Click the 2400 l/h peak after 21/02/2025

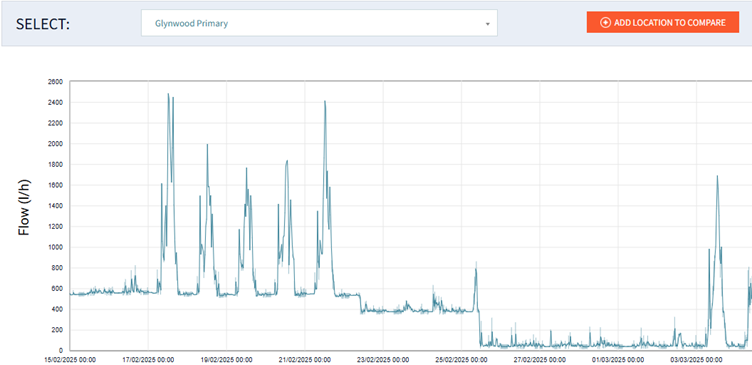coord(325,102)
